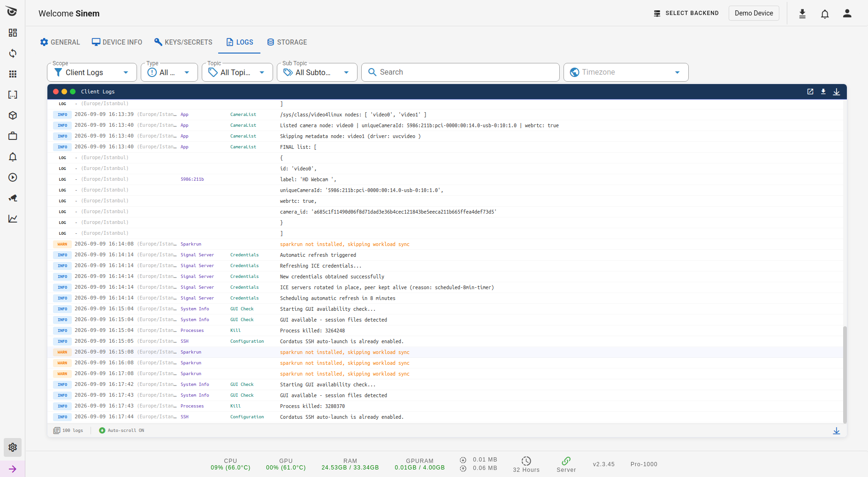Screen dimensions: 868x477
Task: Click the play circle icon in the sidebar
Action: point(13,177)
